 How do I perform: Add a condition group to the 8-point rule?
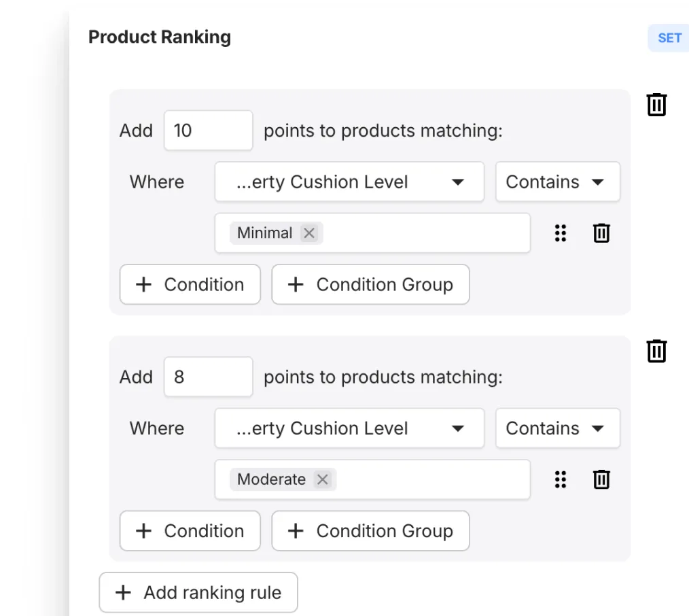click(x=370, y=531)
